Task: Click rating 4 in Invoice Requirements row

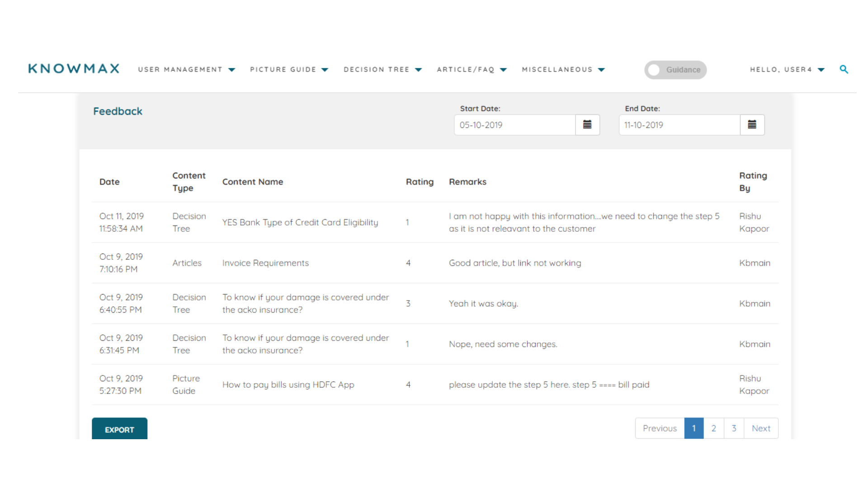Action: [408, 263]
